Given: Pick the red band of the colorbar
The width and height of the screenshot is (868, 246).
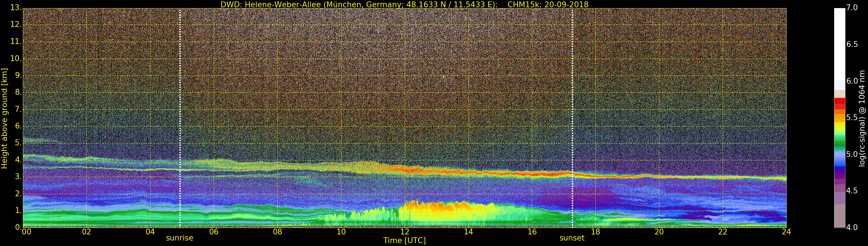Looking at the screenshot, I should pos(839,103).
